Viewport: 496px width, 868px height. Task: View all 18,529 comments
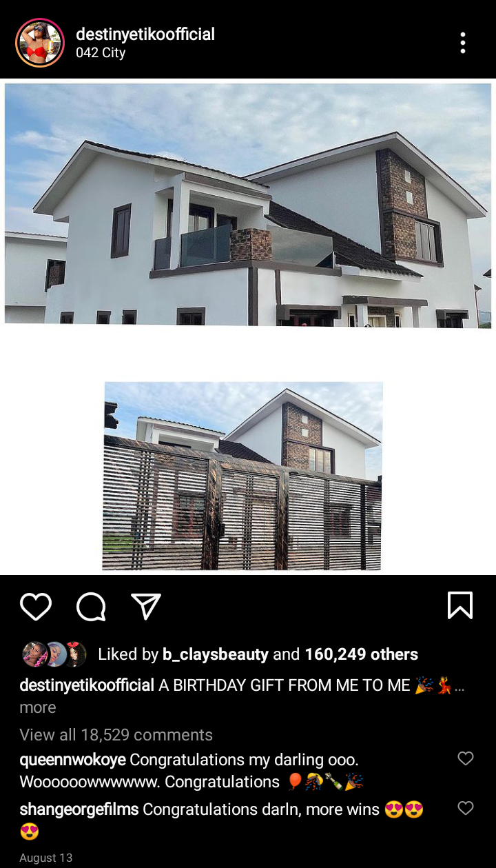coord(116,735)
